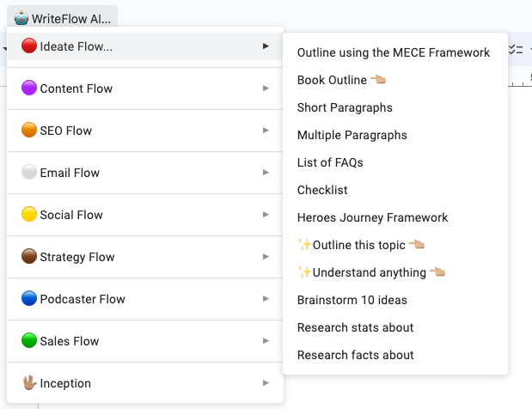Image resolution: width=532 pixels, height=409 pixels.
Task: Open the WriteFlow AI menu tab
Action: [63, 18]
